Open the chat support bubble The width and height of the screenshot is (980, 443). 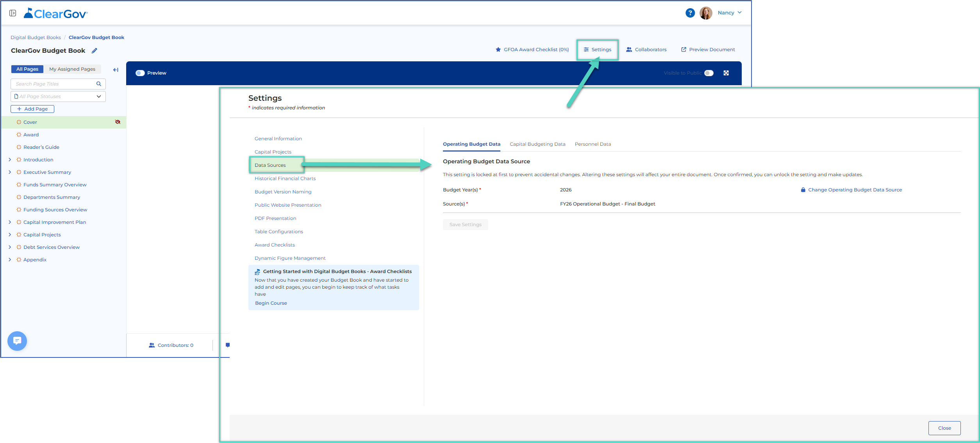(17, 341)
